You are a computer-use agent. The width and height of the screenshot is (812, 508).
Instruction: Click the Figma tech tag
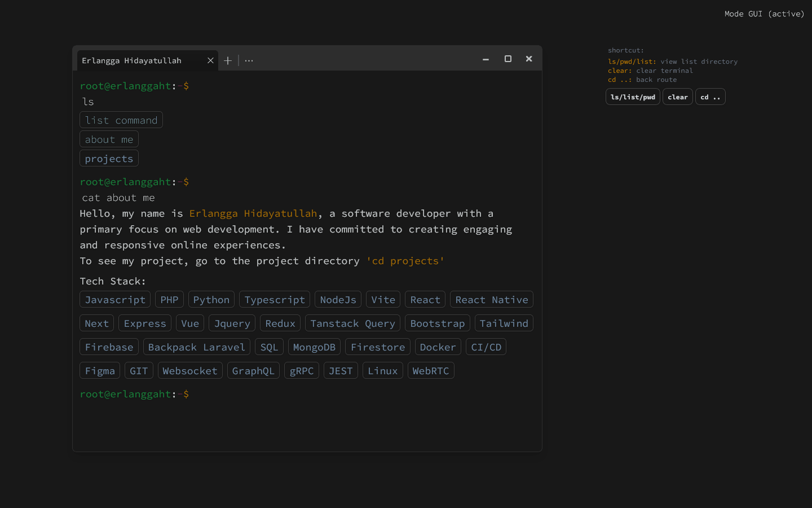(x=100, y=371)
